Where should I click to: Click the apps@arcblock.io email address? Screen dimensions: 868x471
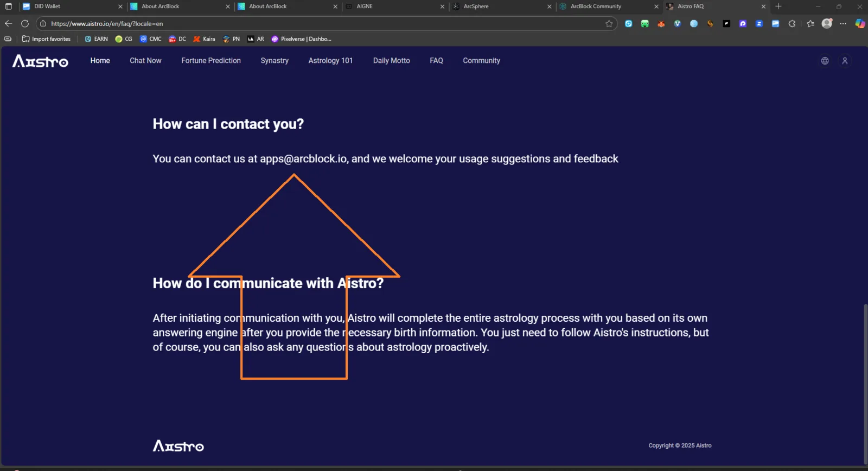[x=303, y=159]
